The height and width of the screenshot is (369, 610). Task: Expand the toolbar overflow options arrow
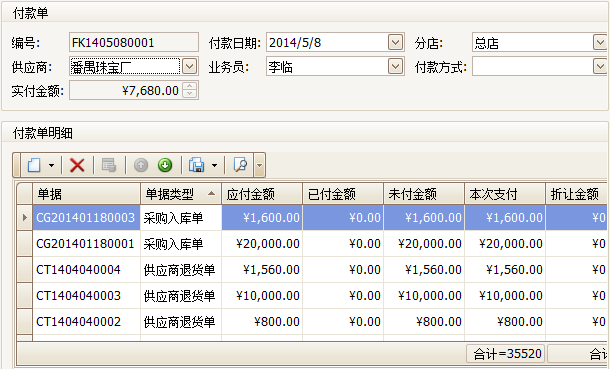click(259, 165)
